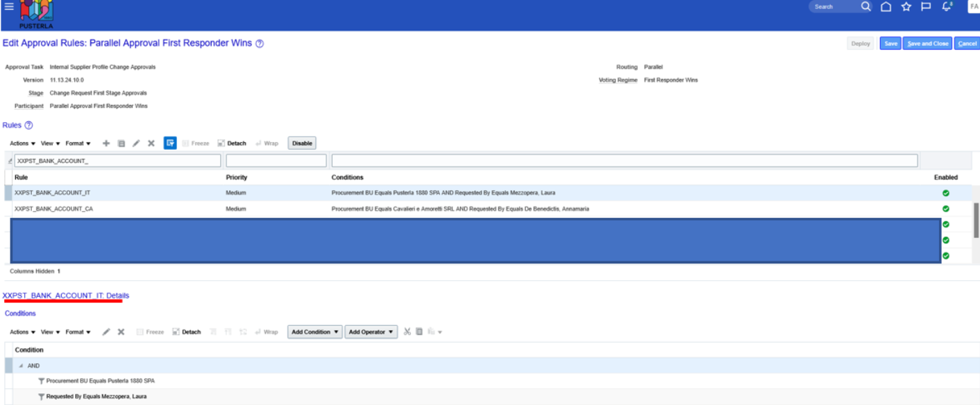Click Enabled column header
The height and width of the screenshot is (405, 980).
tap(945, 178)
